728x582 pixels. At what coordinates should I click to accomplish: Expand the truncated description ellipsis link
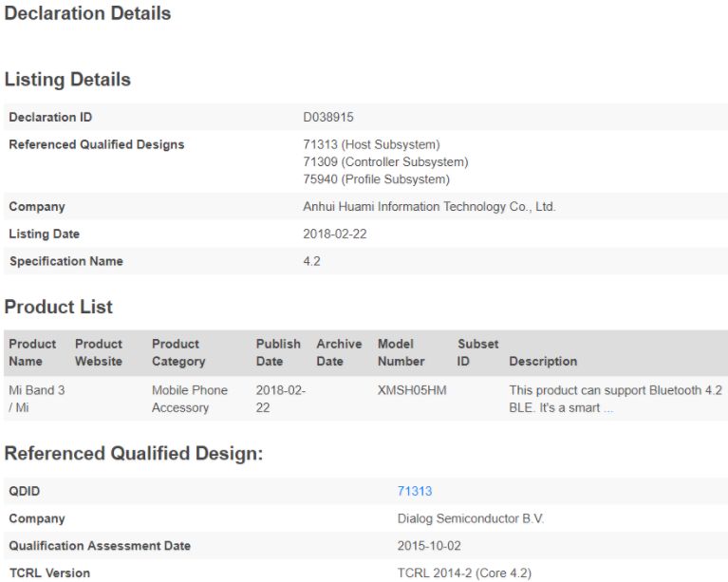[x=608, y=409]
